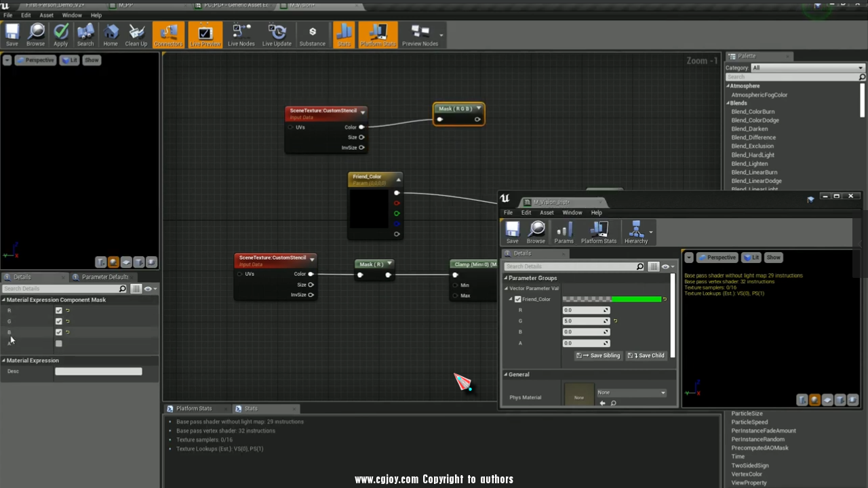Open the Palette Category dropdown

(x=807, y=68)
